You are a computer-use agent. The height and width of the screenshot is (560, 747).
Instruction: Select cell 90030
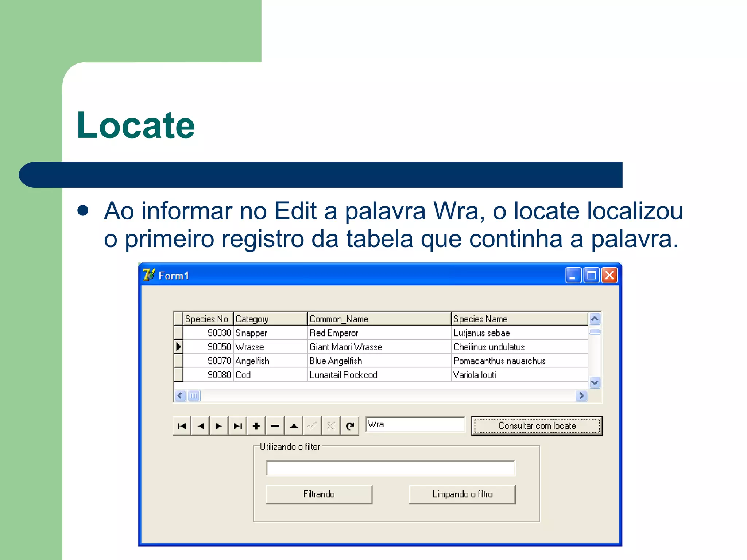click(x=208, y=333)
